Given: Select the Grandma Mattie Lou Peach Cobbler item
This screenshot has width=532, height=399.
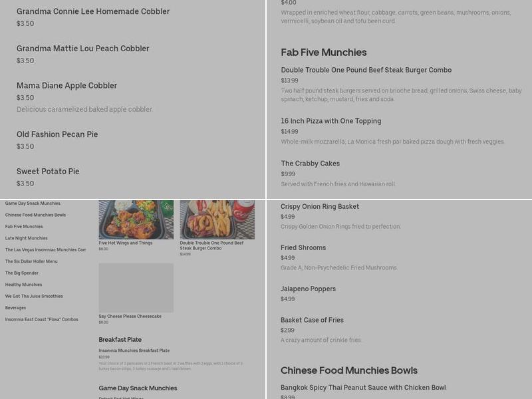Looking at the screenshot, I should click(x=82, y=49).
